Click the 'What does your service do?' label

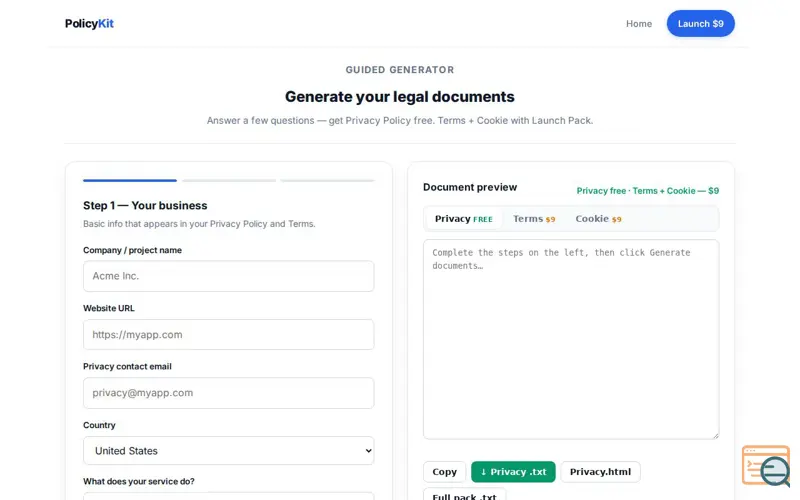(x=139, y=482)
